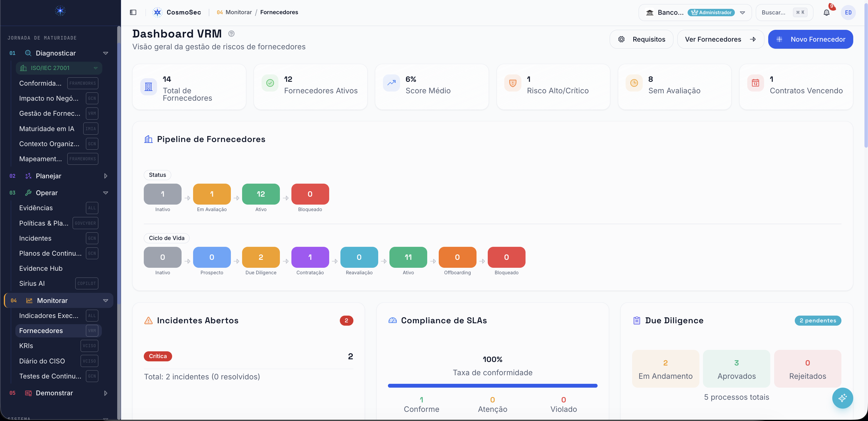The image size is (868, 421).
Task: Click the warning triangle of Incidentes Abertos
Action: [x=148, y=321]
